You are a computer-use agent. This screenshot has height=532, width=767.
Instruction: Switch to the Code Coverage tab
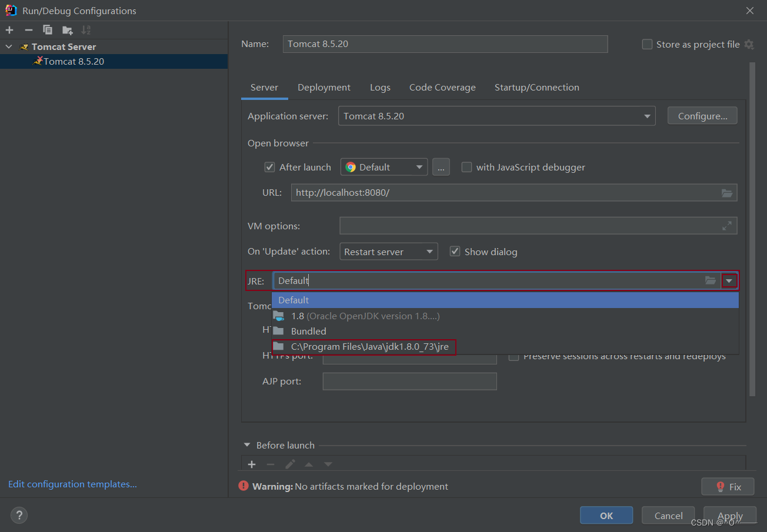pyautogui.click(x=442, y=88)
